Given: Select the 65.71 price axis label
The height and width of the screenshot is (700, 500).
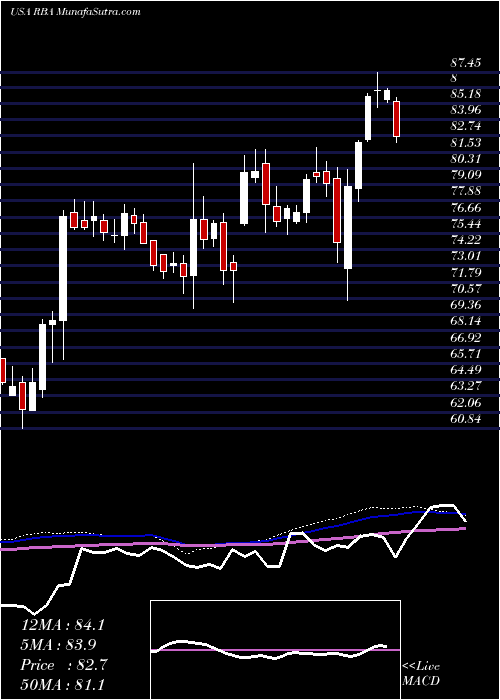Looking at the screenshot, I should [x=466, y=354].
